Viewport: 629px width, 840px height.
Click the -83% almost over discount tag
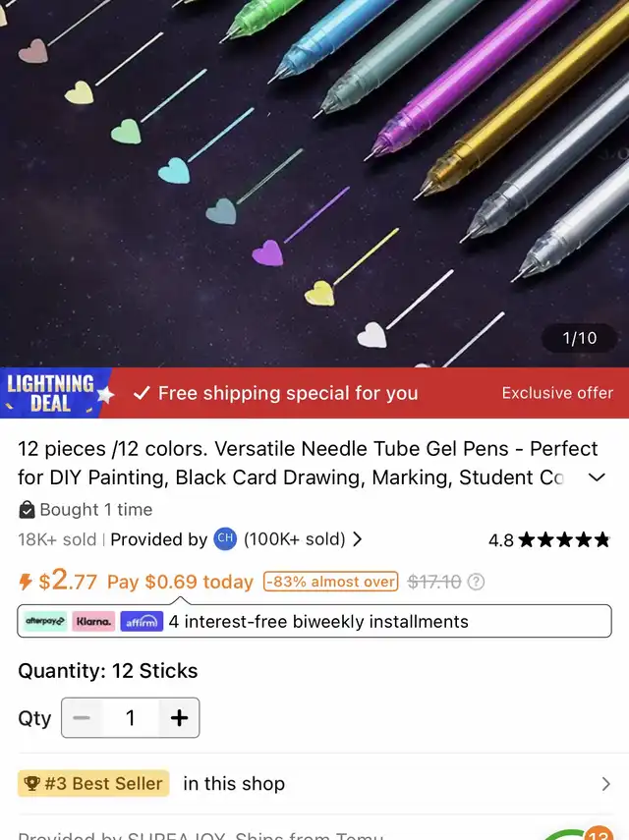(330, 582)
